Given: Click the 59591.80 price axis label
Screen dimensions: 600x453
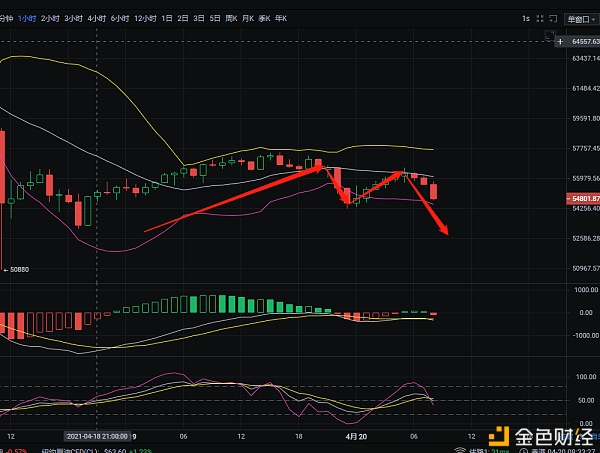Looking at the screenshot, I should 586,119.
